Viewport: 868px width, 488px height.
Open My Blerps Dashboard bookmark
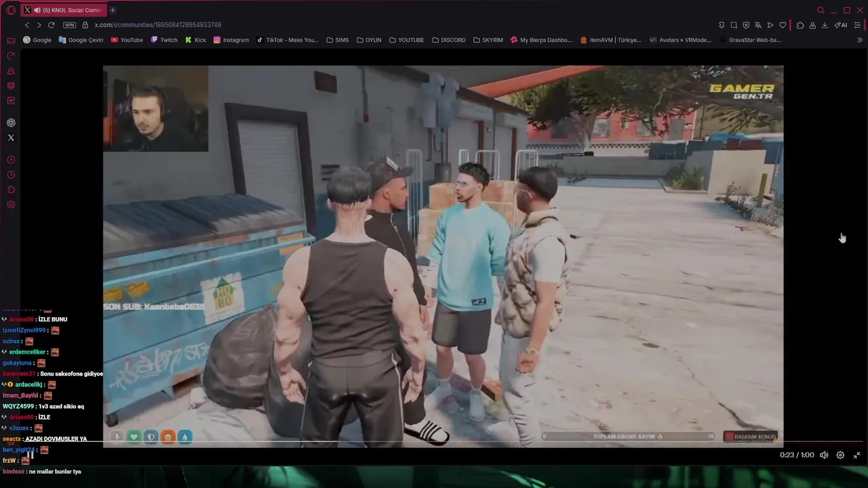click(541, 40)
